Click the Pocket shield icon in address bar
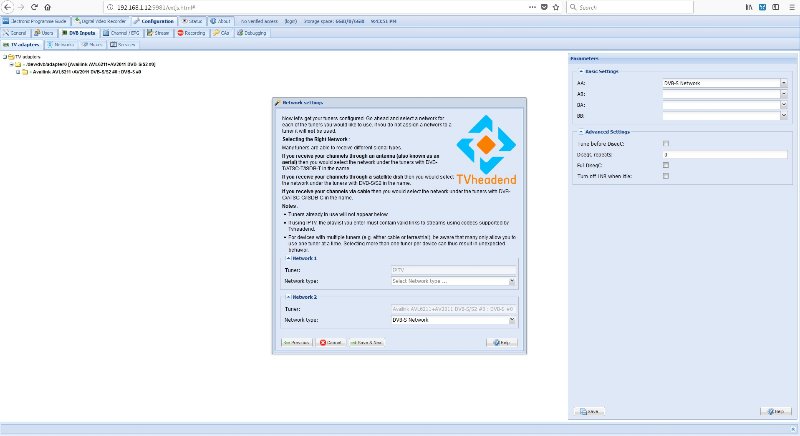The image size is (800, 436). pyautogui.click(x=544, y=7)
